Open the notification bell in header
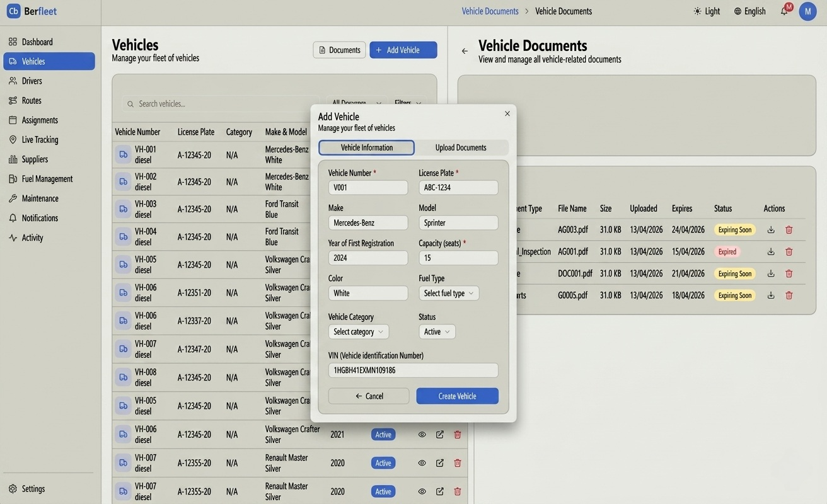 784,11
